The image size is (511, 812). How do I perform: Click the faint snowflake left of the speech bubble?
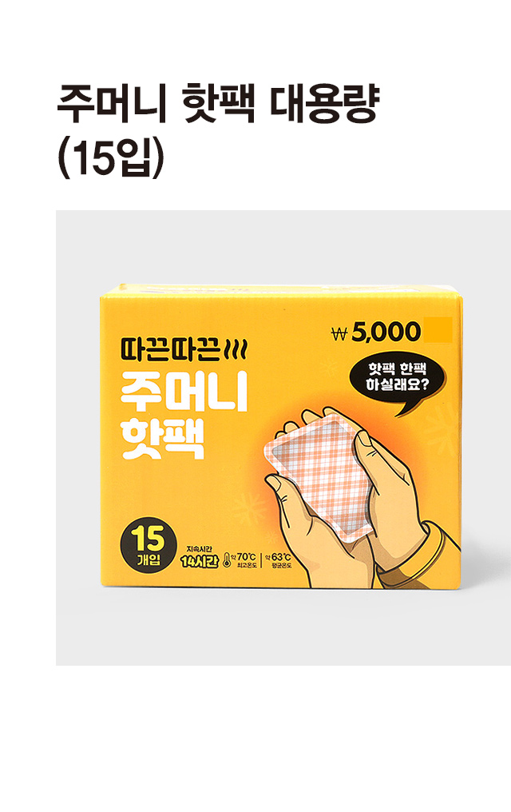pyautogui.click(x=327, y=367)
